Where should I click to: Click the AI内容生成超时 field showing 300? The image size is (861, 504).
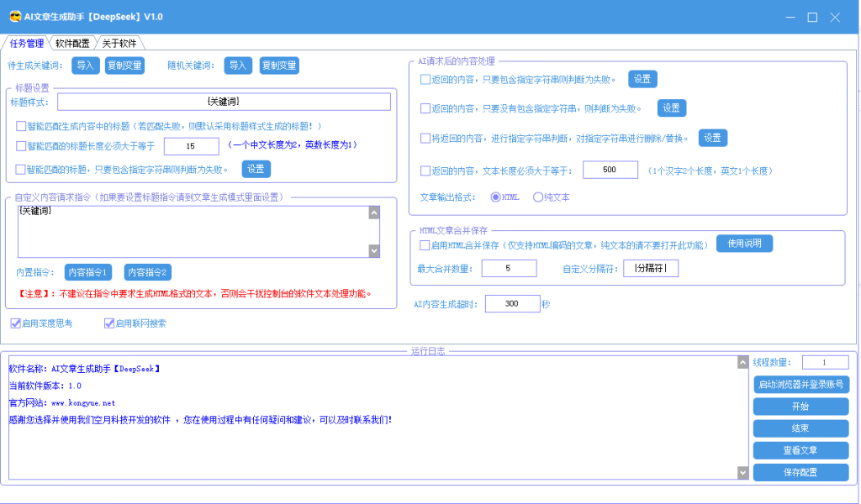pos(512,304)
